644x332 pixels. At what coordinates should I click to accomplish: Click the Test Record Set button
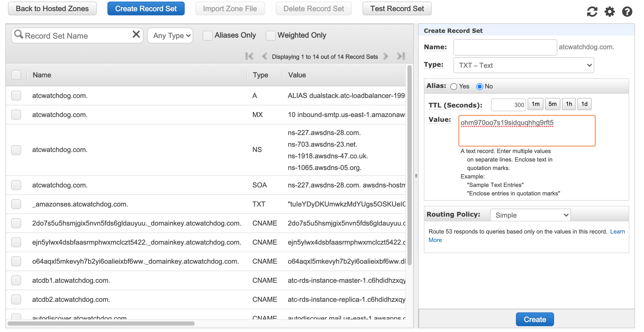pyautogui.click(x=397, y=9)
